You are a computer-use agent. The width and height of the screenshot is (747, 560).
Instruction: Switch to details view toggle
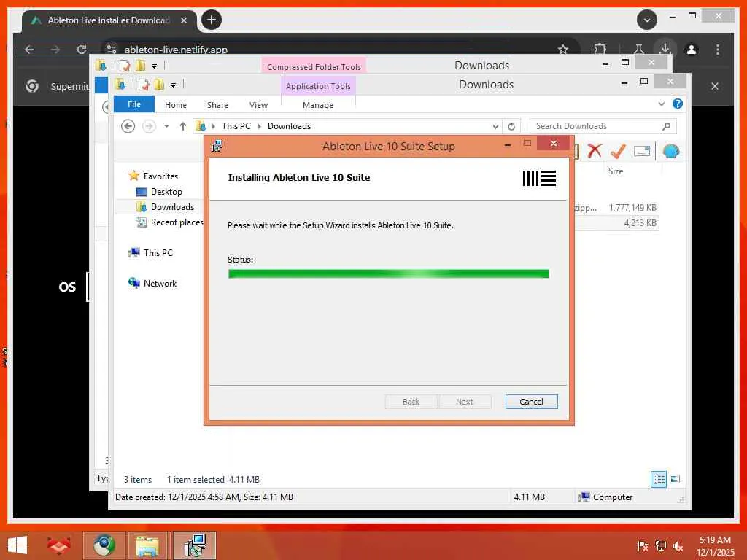659,480
